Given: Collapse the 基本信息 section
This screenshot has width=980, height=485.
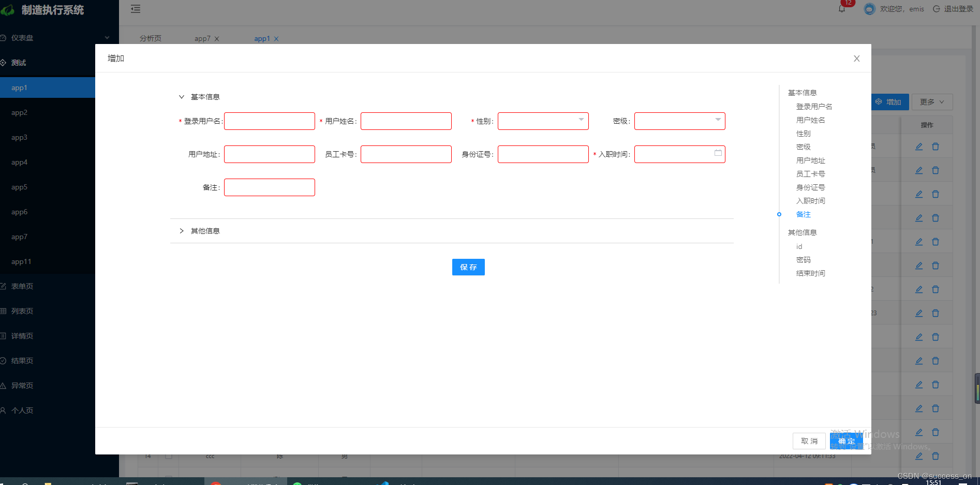Looking at the screenshot, I should click(x=181, y=96).
